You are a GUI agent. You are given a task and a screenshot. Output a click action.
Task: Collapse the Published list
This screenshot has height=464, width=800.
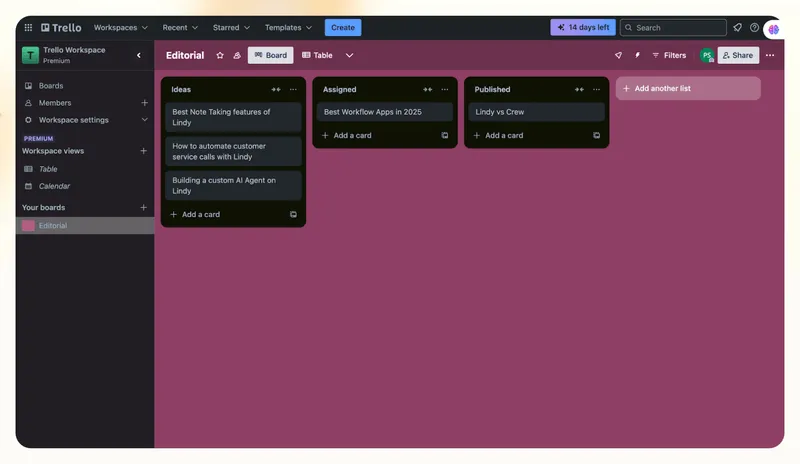(x=579, y=89)
